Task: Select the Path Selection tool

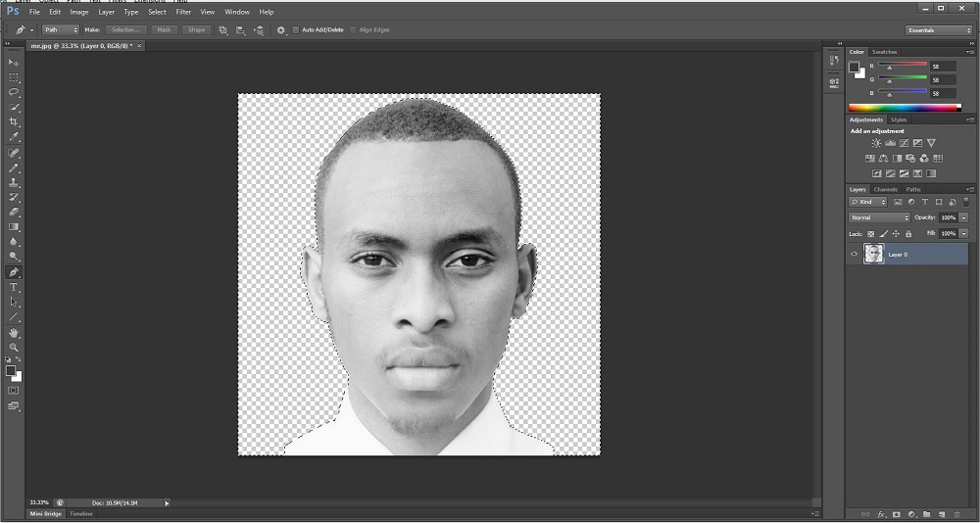Action: click(x=13, y=303)
